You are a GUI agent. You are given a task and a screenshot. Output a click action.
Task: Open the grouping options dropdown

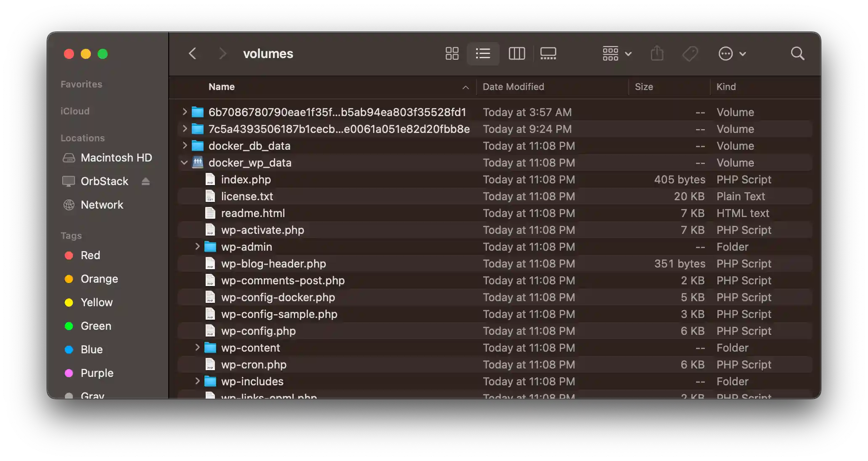pos(616,53)
